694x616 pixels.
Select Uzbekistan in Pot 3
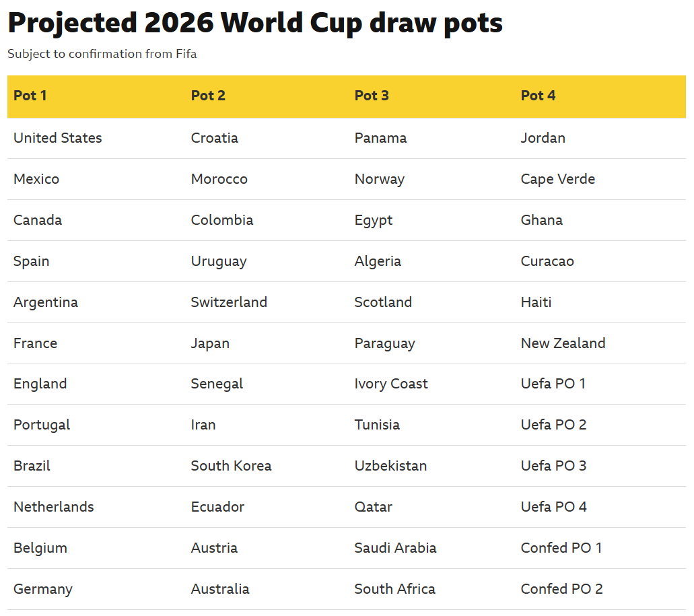390,466
